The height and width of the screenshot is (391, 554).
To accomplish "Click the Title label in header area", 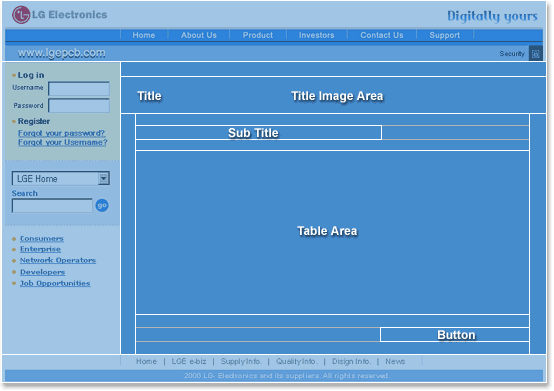I will (x=149, y=96).
